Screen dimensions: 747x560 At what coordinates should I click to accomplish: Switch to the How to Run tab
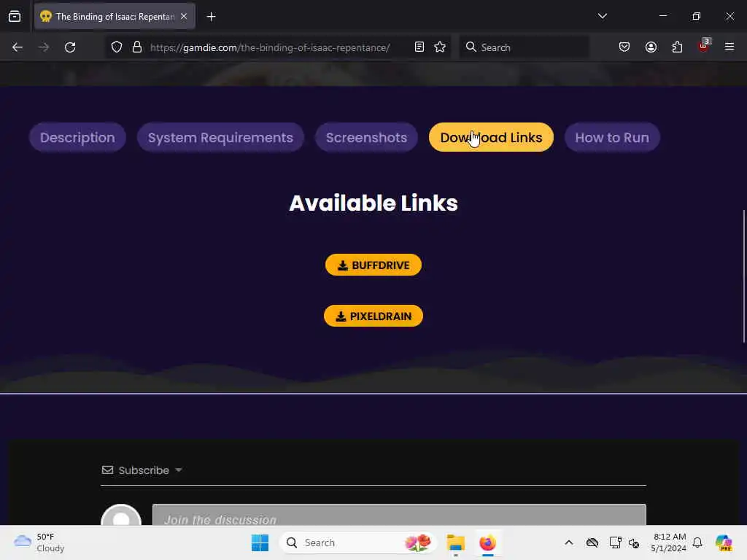612,138
